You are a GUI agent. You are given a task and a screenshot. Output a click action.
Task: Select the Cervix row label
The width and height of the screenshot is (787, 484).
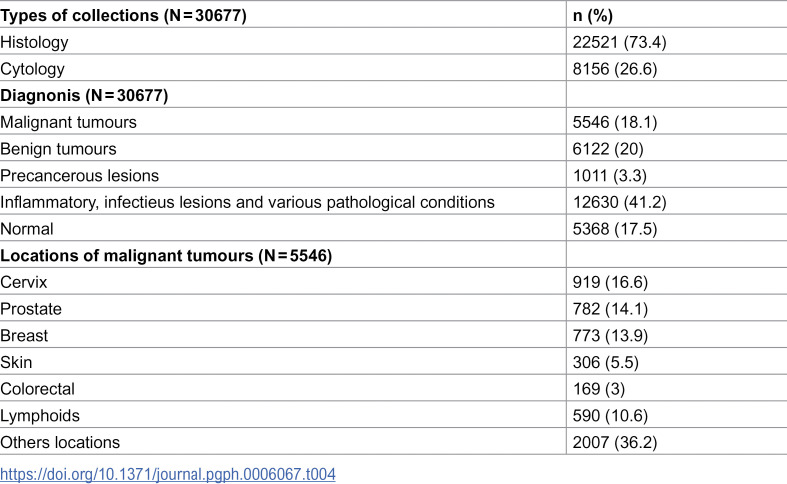(24, 282)
